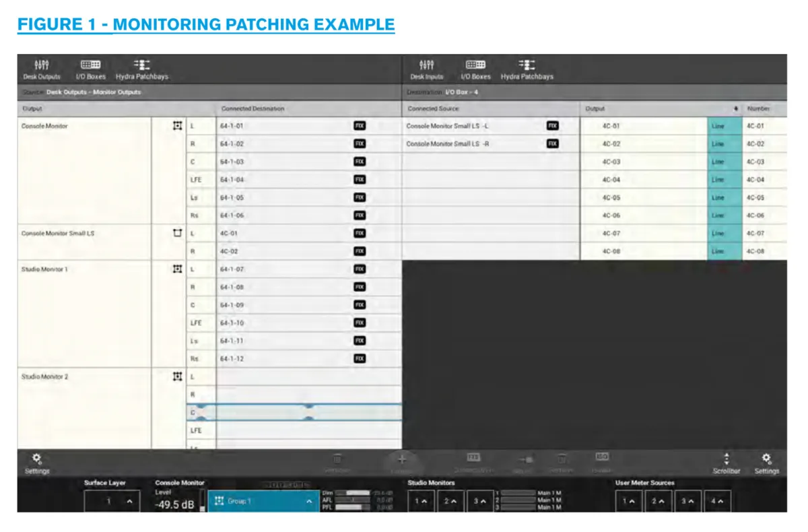Select Studio Monitor 2 C channel row

(x=294, y=412)
